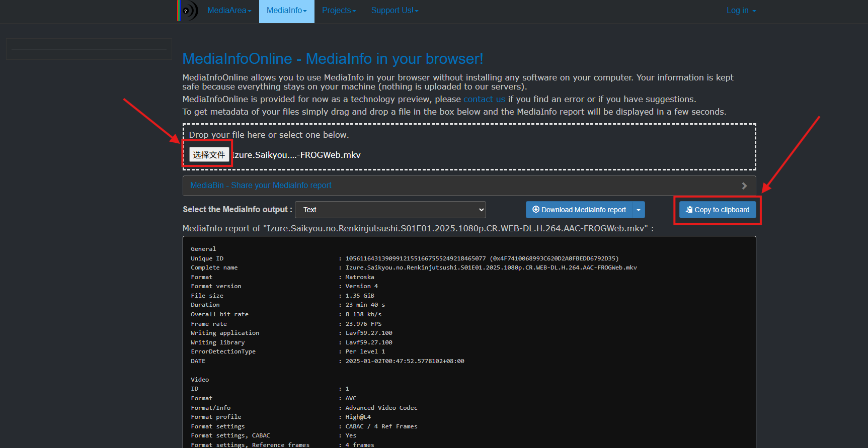Expand the MediaBin panel chevron
Viewport: 868px width, 448px height.
(x=744, y=186)
